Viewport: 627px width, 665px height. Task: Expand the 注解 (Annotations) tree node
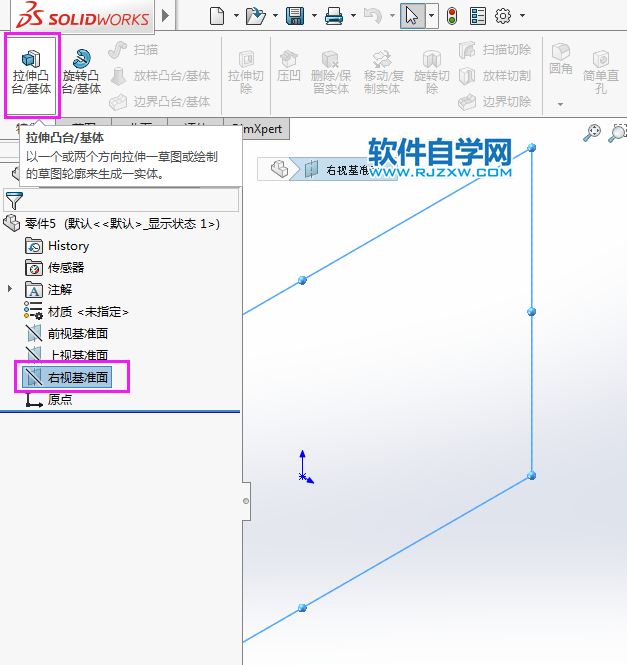point(10,289)
